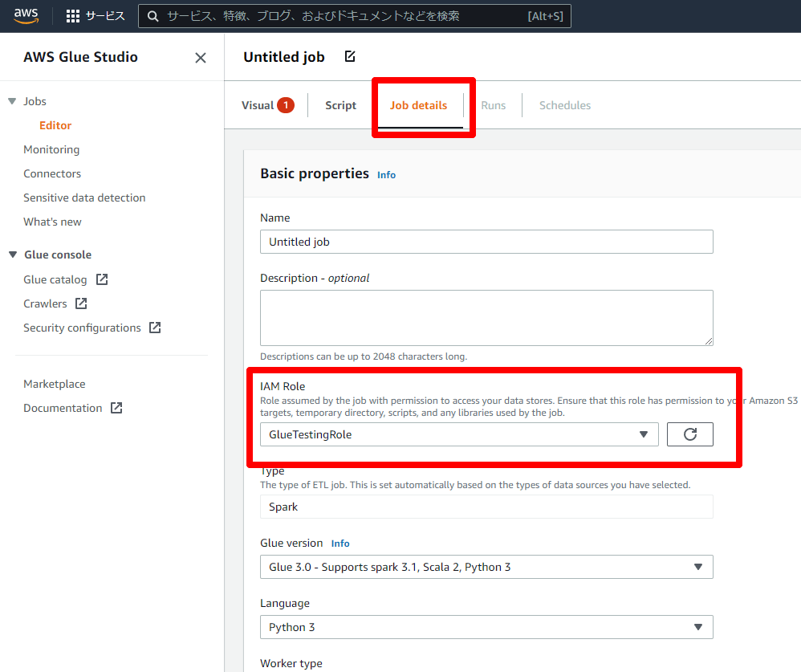Click the edit job name pencil icon

click(350, 56)
